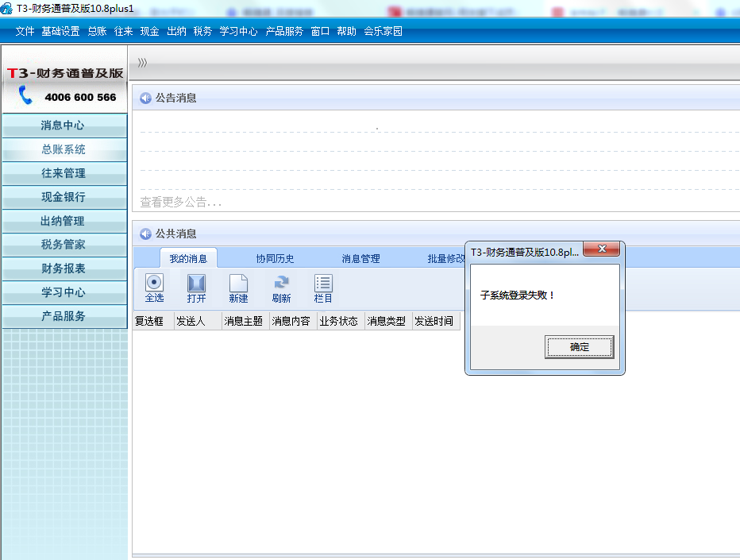Click the 复选框 column header
740x560 pixels.
click(153, 321)
